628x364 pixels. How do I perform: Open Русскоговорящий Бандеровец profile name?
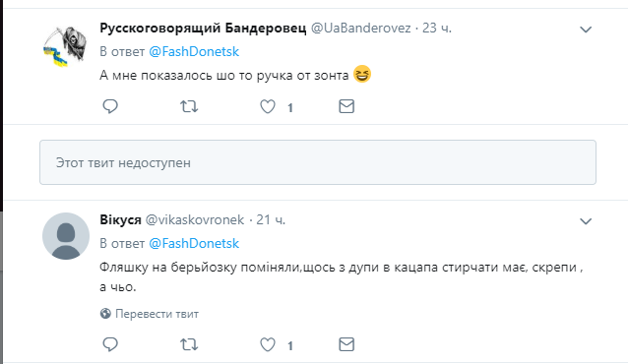click(203, 28)
